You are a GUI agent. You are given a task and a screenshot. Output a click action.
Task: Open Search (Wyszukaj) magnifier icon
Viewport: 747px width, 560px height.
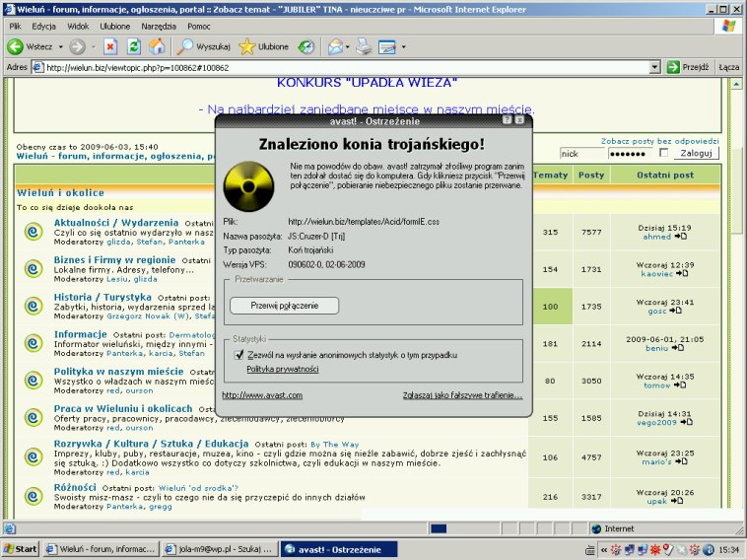184,46
